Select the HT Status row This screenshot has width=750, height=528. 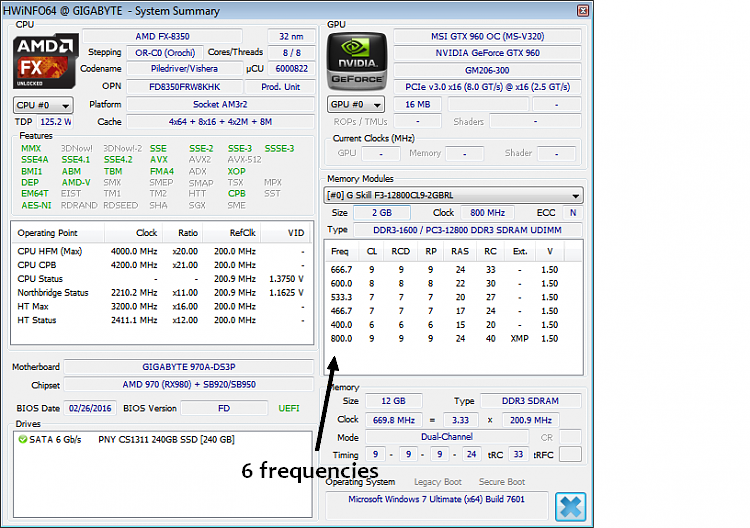[x=161, y=320]
